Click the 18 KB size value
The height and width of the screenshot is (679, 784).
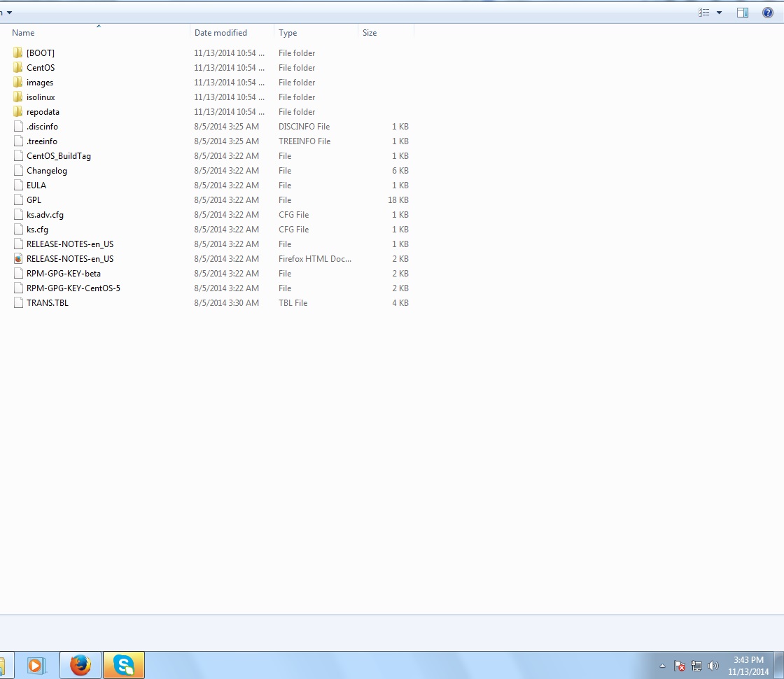coord(398,200)
